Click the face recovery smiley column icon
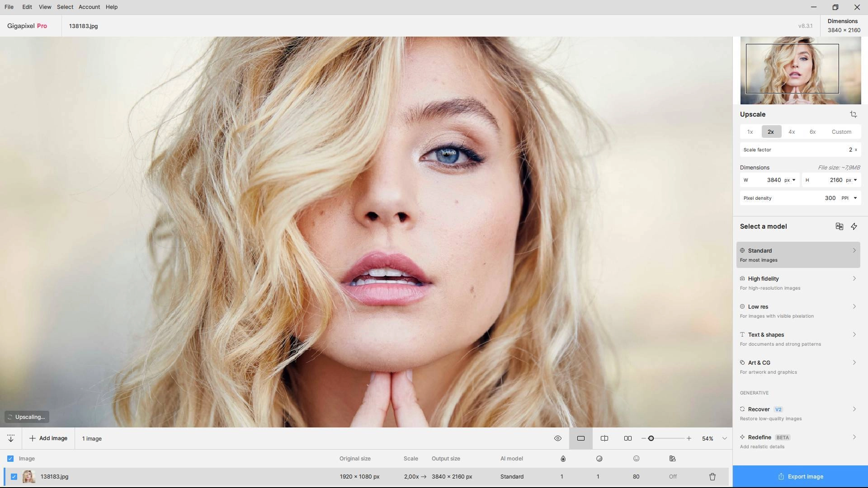The image size is (868, 488). [x=636, y=459]
